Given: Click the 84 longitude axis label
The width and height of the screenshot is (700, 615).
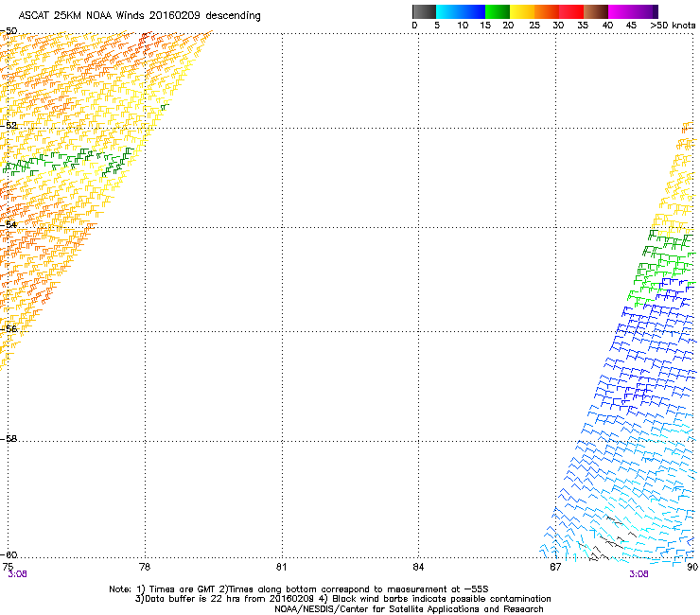Looking at the screenshot, I should coord(418,567).
